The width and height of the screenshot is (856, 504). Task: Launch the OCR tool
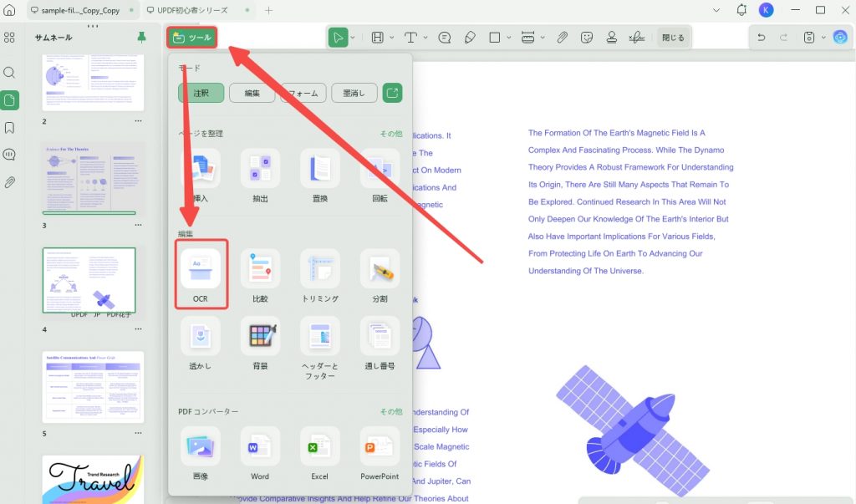(x=201, y=275)
